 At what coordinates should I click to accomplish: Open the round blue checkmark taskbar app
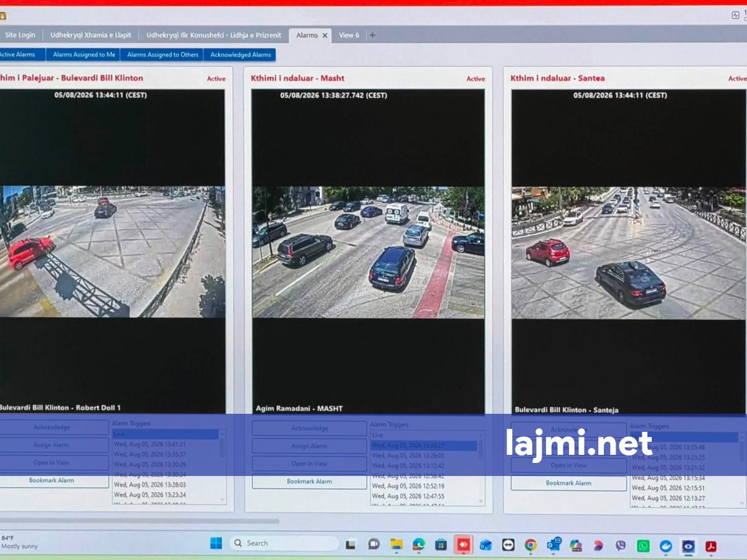(x=665, y=546)
